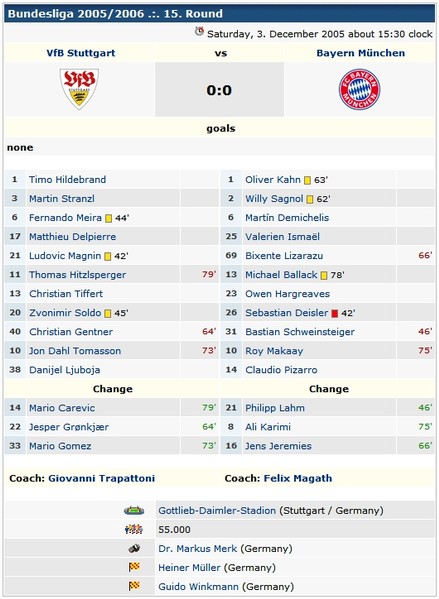The height and width of the screenshot is (599, 439).
Task: Open coach Giovanni Trapattoni's profile
Action: tap(102, 478)
